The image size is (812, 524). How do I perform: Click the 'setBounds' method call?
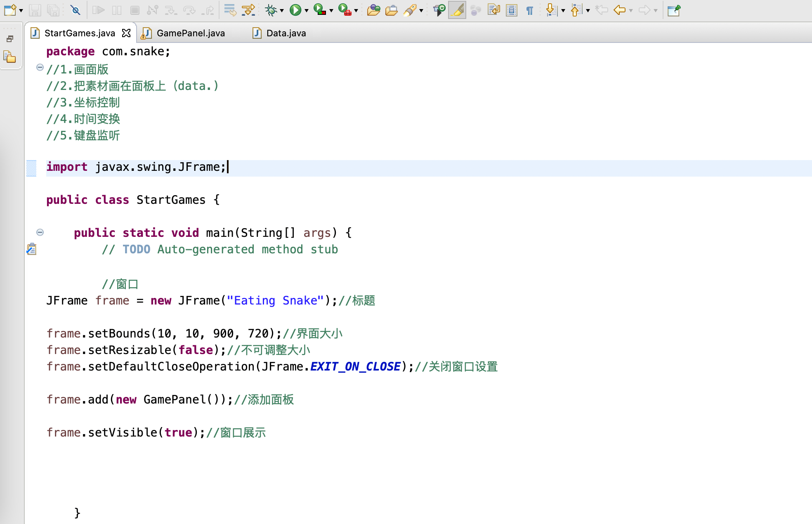point(119,333)
